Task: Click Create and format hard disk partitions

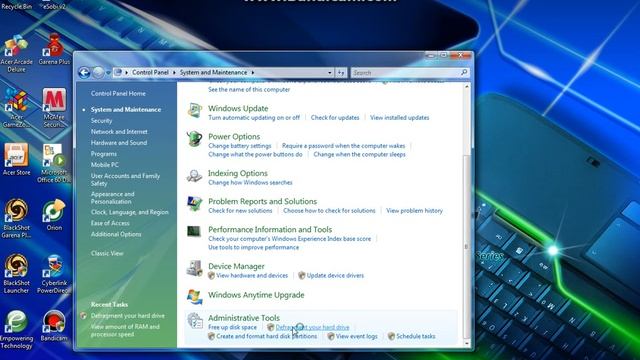Action: click(x=267, y=336)
